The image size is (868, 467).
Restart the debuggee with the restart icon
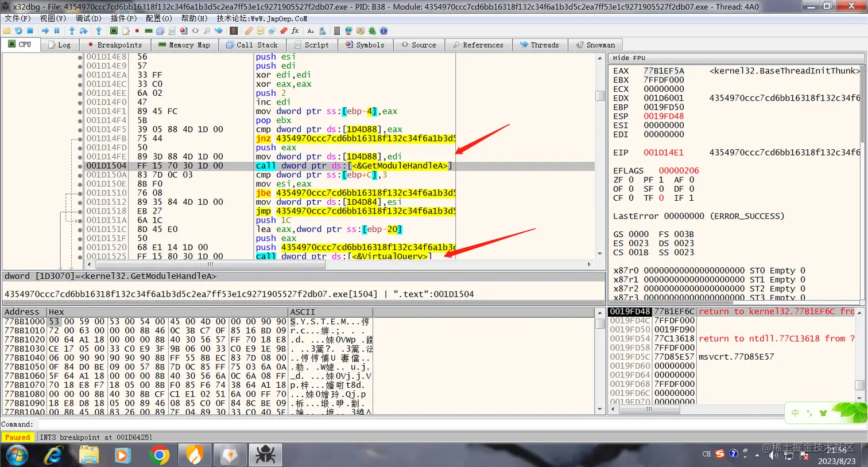[x=18, y=31]
